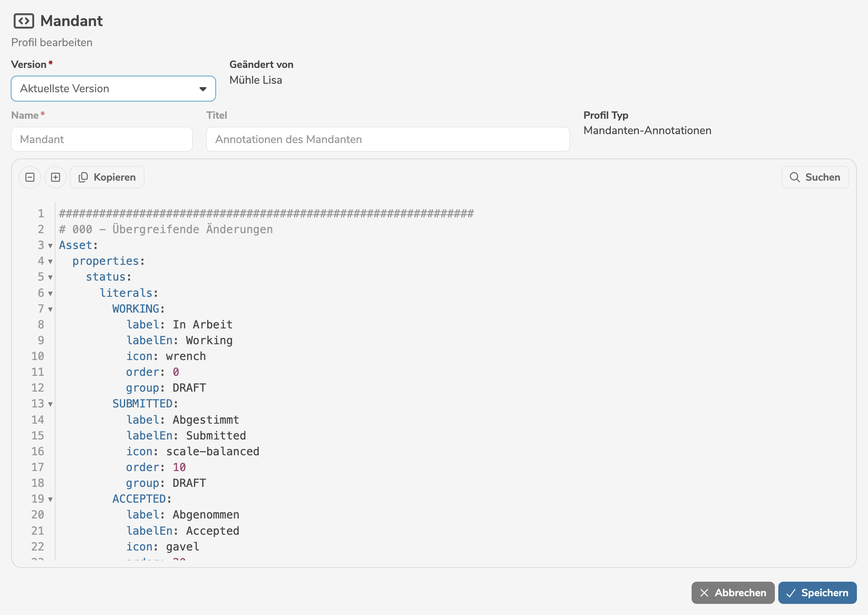Collapse the Asset block fold arrow
This screenshot has width=868, height=615.
coord(50,246)
